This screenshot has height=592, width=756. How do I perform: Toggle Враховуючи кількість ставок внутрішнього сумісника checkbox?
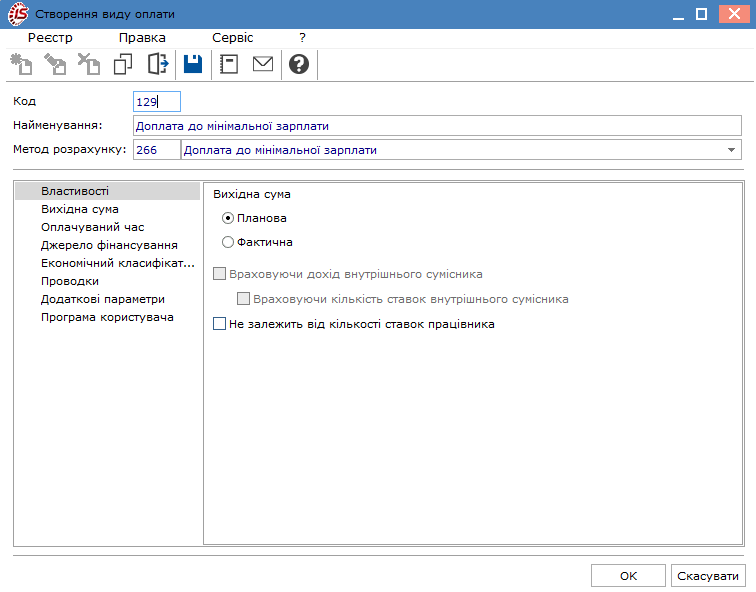click(x=243, y=299)
